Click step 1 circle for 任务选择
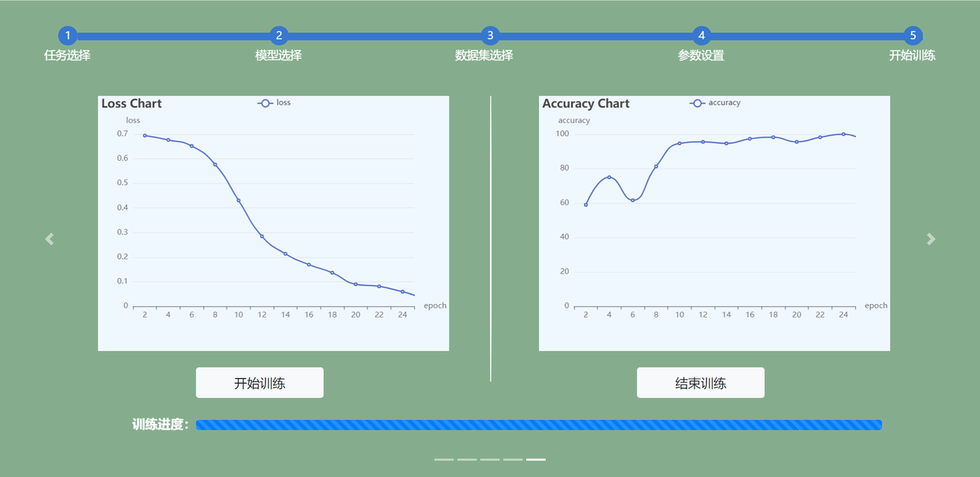 67,36
